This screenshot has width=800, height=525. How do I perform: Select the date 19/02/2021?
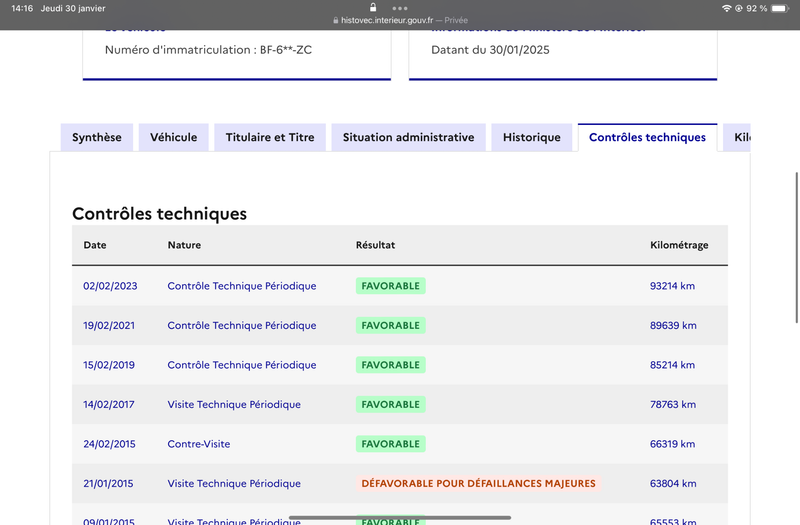coord(109,326)
